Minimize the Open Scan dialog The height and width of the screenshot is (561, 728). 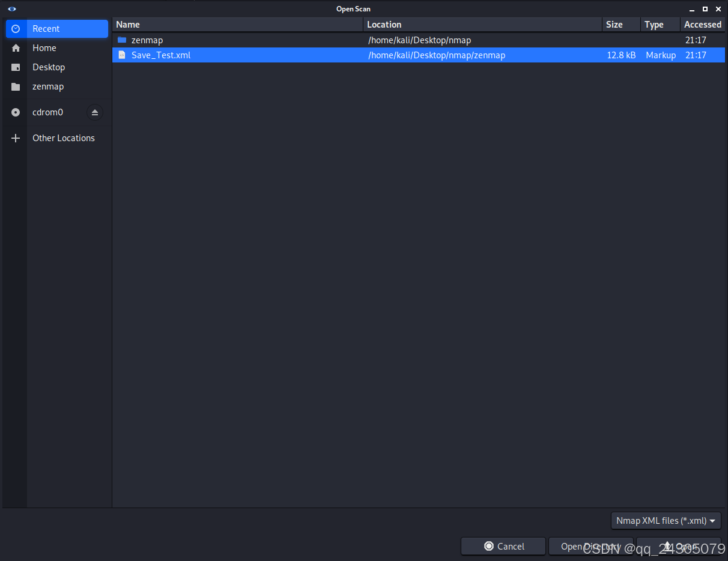coord(692,9)
